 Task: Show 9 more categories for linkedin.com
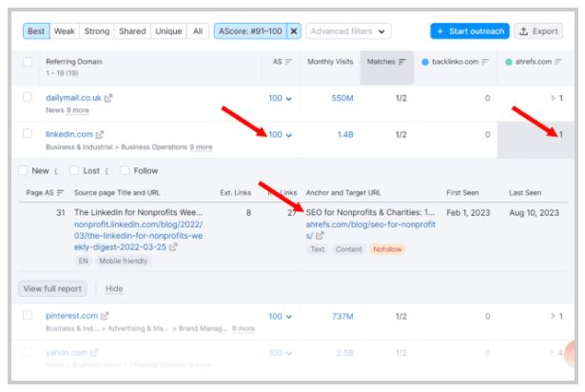pos(201,147)
